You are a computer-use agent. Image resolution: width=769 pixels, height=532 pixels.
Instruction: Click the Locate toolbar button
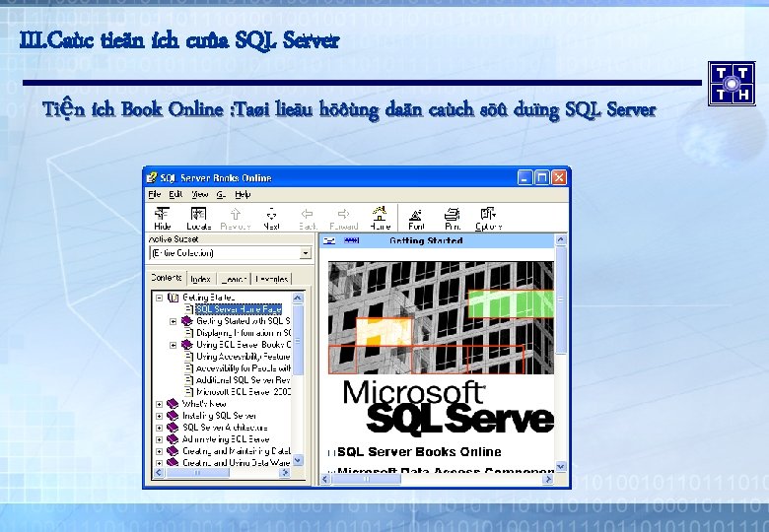198,218
